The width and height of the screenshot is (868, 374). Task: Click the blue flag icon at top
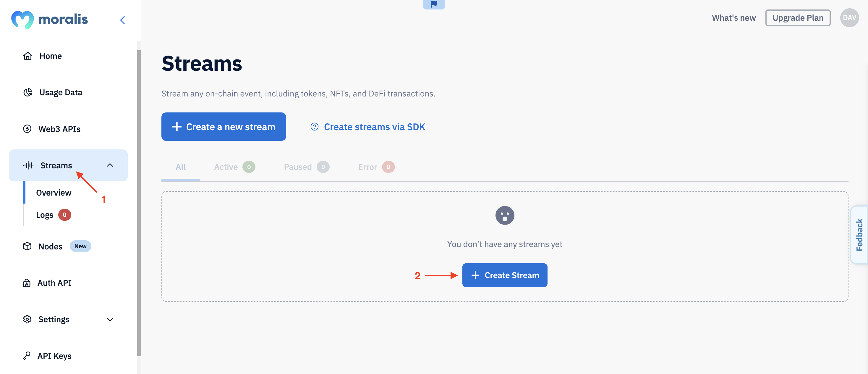[434, 4]
